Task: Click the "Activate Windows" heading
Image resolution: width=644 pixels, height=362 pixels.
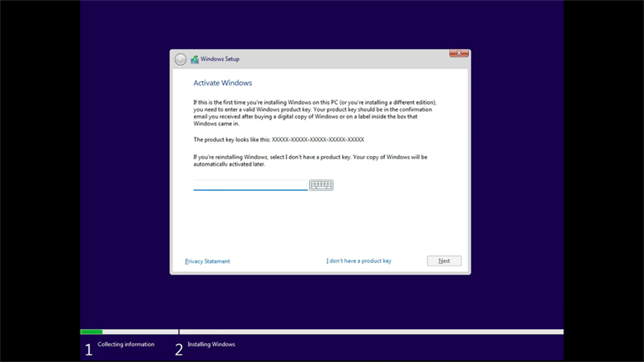Action: [x=223, y=83]
